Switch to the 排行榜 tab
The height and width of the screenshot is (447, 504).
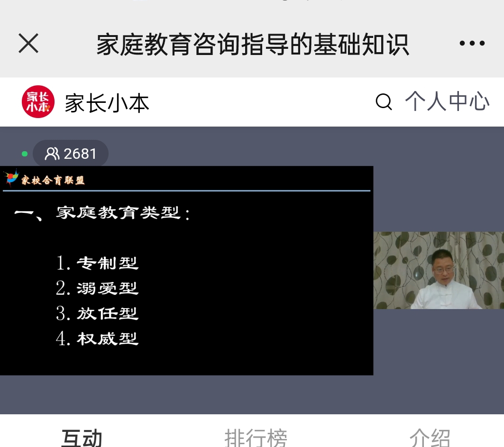point(256,438)
